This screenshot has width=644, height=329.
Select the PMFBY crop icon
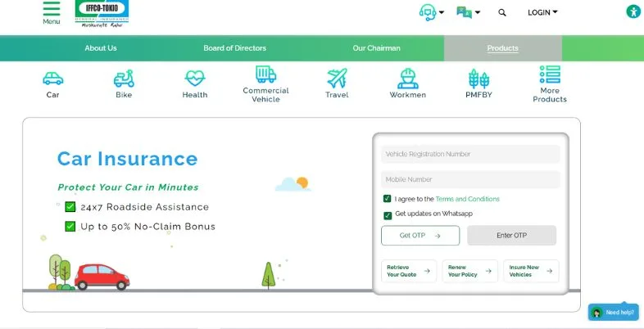coord(478,79)
